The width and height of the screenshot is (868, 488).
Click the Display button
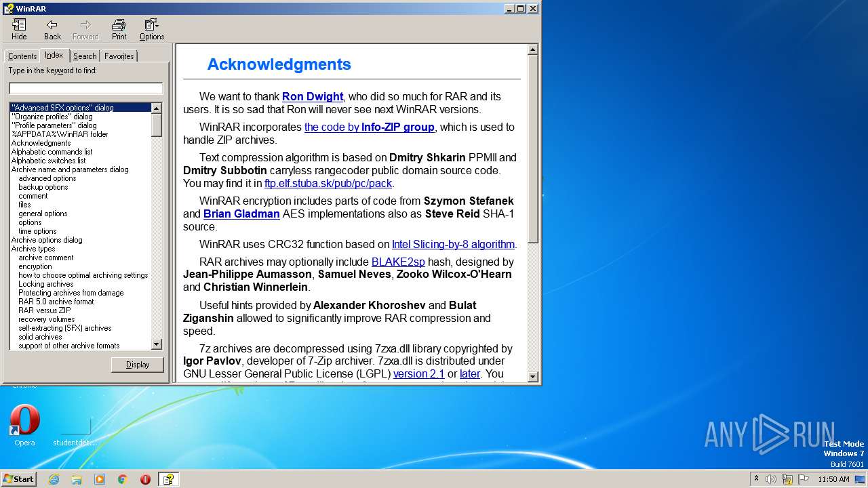(138, 365)
